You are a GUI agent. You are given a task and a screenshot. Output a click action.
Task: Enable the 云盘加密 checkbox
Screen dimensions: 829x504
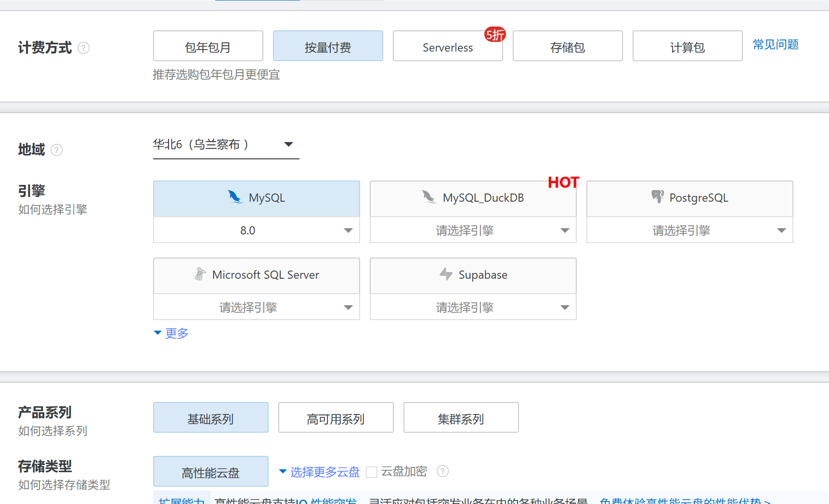pos(372,472)
